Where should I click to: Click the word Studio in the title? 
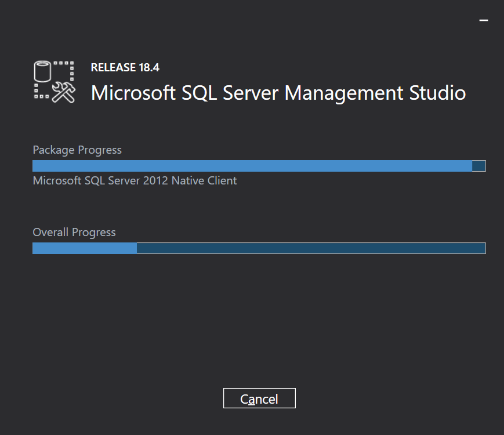click(437, 93)
